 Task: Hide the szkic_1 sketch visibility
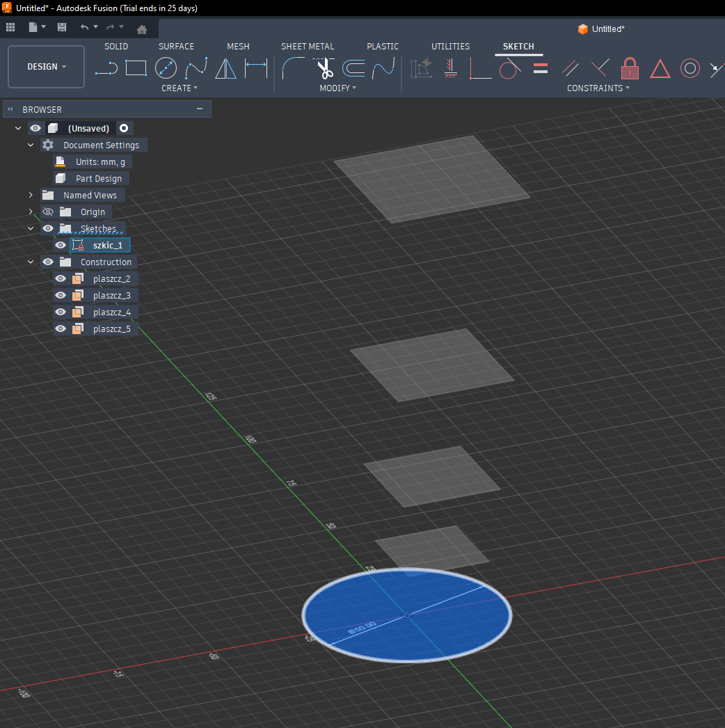click(x=61, y=245)
